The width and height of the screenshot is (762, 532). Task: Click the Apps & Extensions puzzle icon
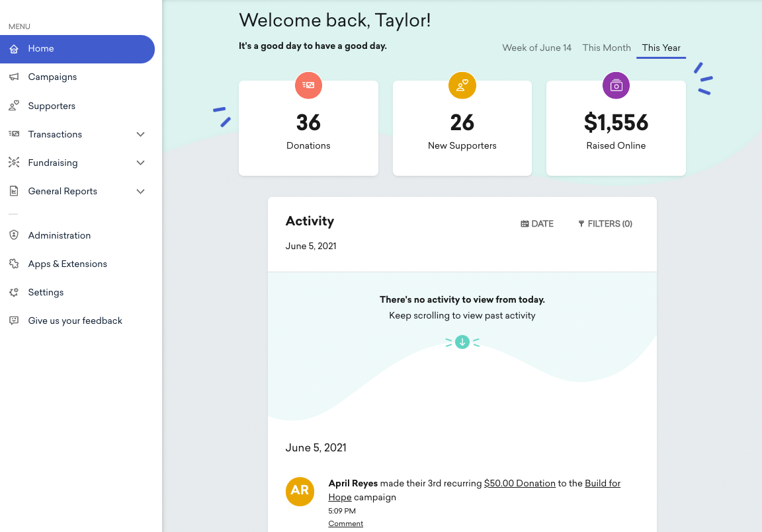click(x=14, y=264)
